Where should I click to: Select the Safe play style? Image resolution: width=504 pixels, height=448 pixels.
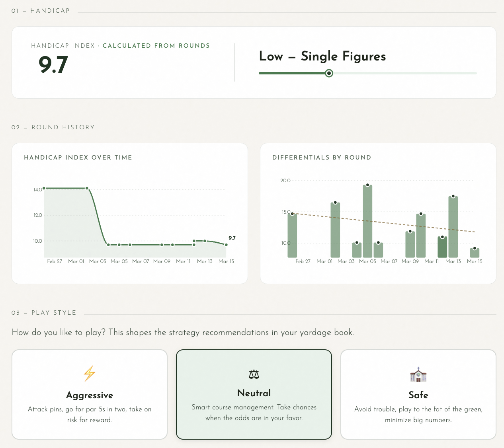418,394
